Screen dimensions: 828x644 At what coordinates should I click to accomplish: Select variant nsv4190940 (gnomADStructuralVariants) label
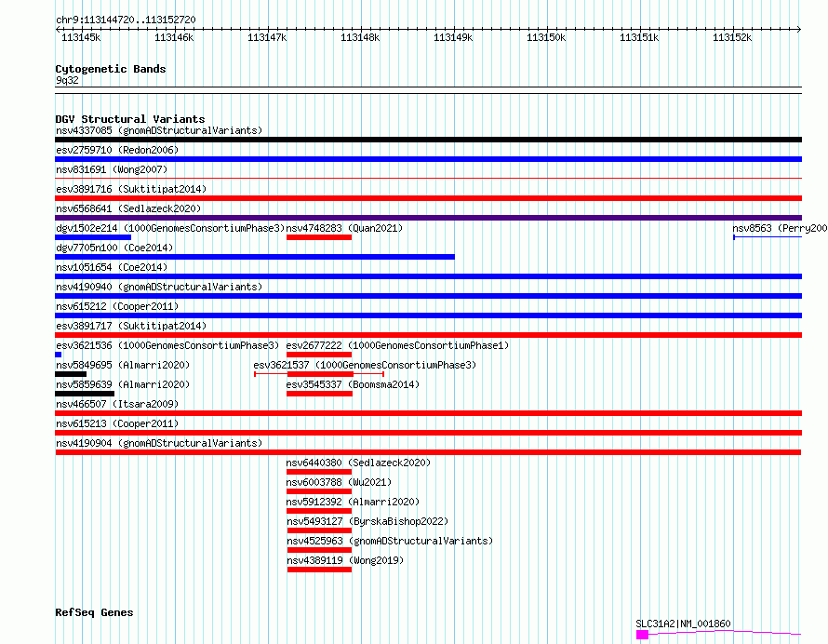tap(159, 287)
